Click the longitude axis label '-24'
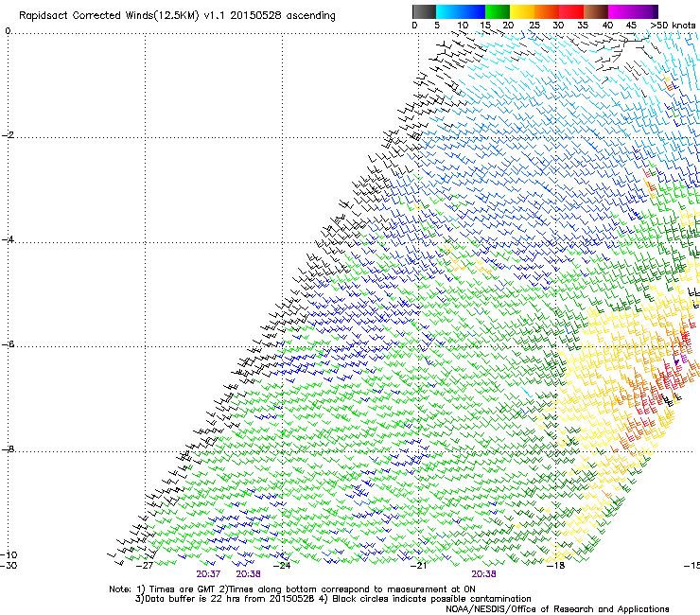700x615 pixels. pyautogui.click(x=282, y=566)
